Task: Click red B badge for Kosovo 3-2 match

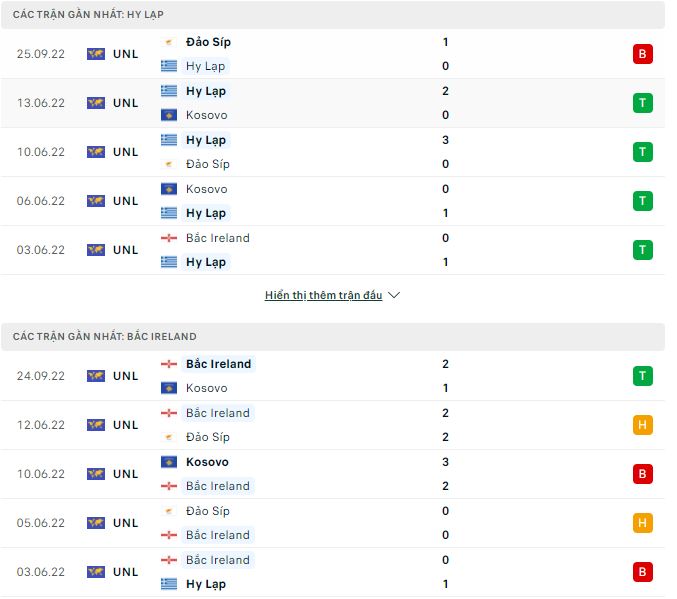Action: coord(642,474)
